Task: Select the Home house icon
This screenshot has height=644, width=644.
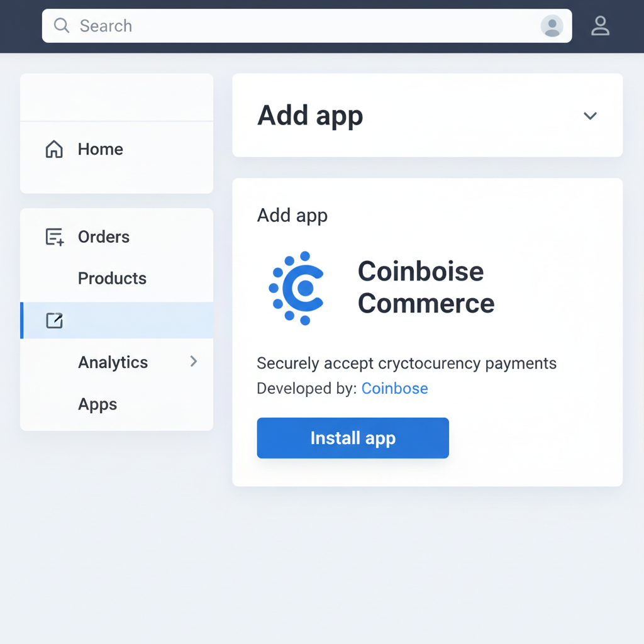Action: (x=54, y=149)
